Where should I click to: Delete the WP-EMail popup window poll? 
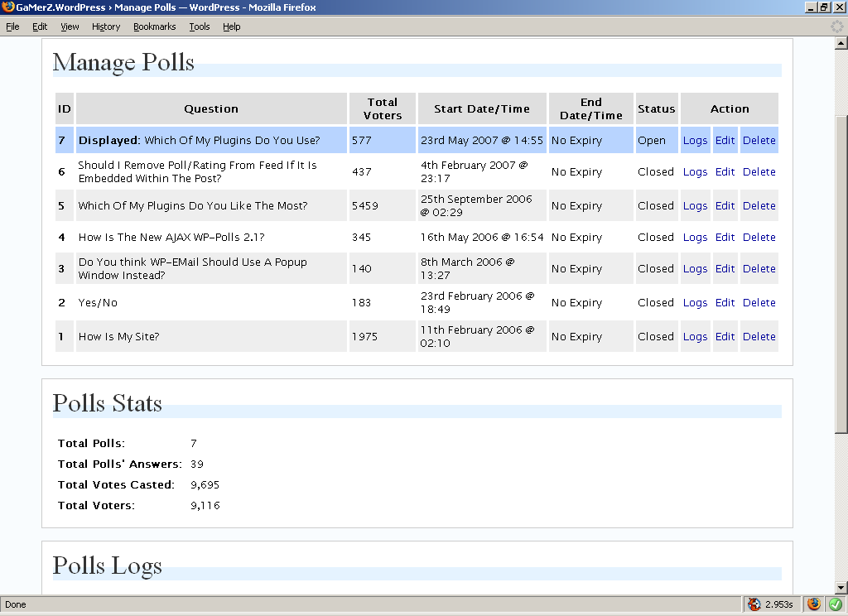pos(759,269)
